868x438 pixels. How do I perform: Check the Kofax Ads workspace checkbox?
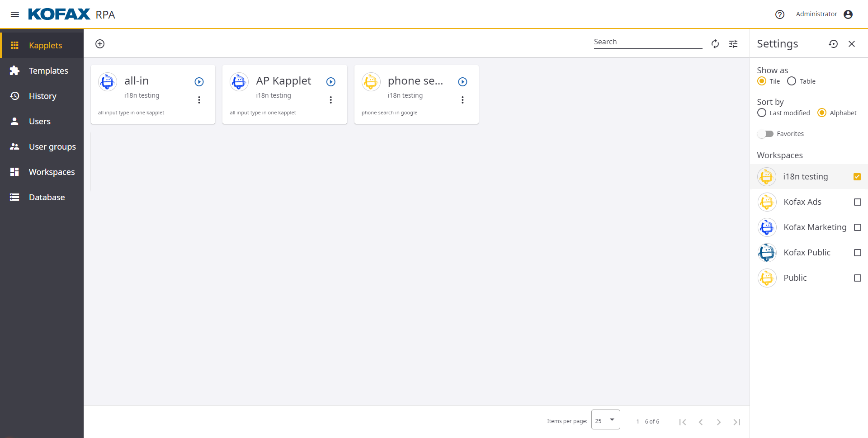point(857,202)
